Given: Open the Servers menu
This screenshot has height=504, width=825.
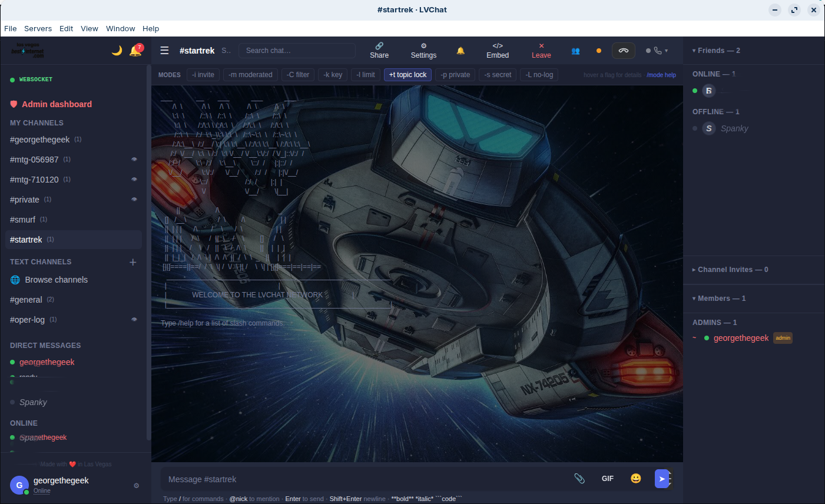Looking at the screenshot, I should point(38,28).
